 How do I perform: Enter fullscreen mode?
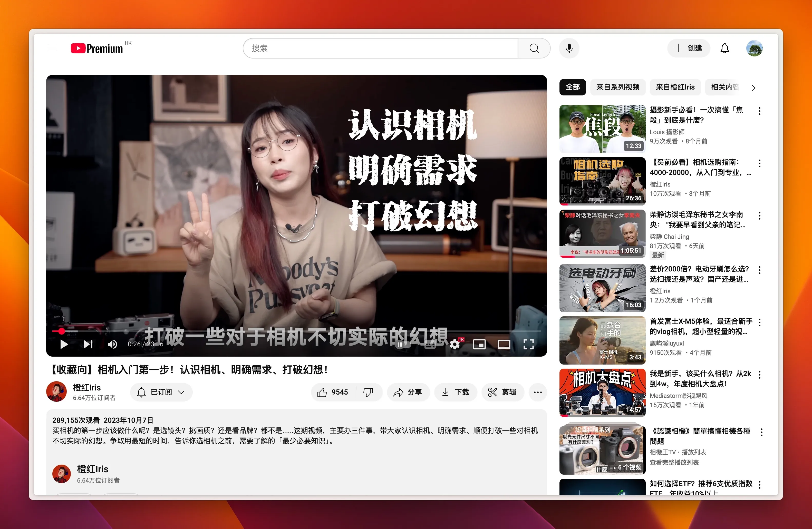[528, 344]
